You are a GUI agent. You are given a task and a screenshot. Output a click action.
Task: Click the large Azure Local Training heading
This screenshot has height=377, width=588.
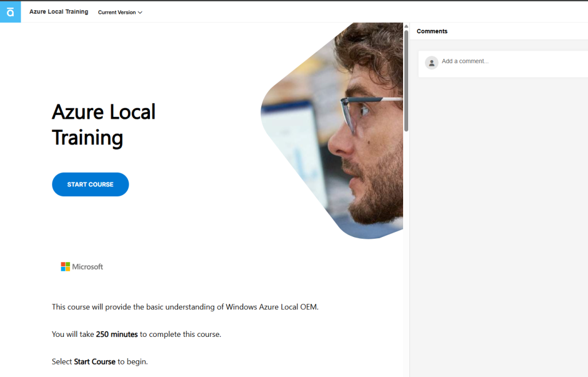click(x=104, y=125)
